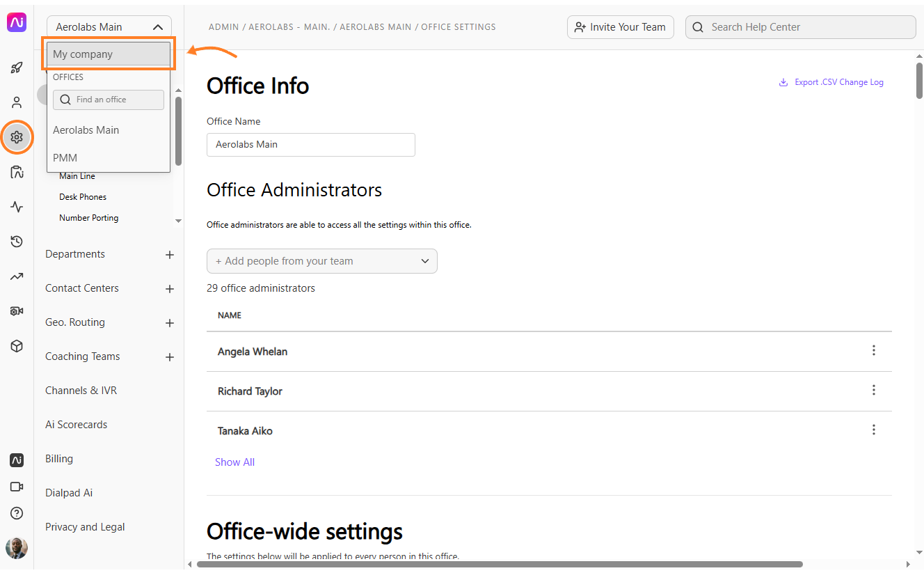The height and width of the screenshot is (573, 924).
Task: Open the cube box icon in sidebar
Action: click(x=17, y=346)
